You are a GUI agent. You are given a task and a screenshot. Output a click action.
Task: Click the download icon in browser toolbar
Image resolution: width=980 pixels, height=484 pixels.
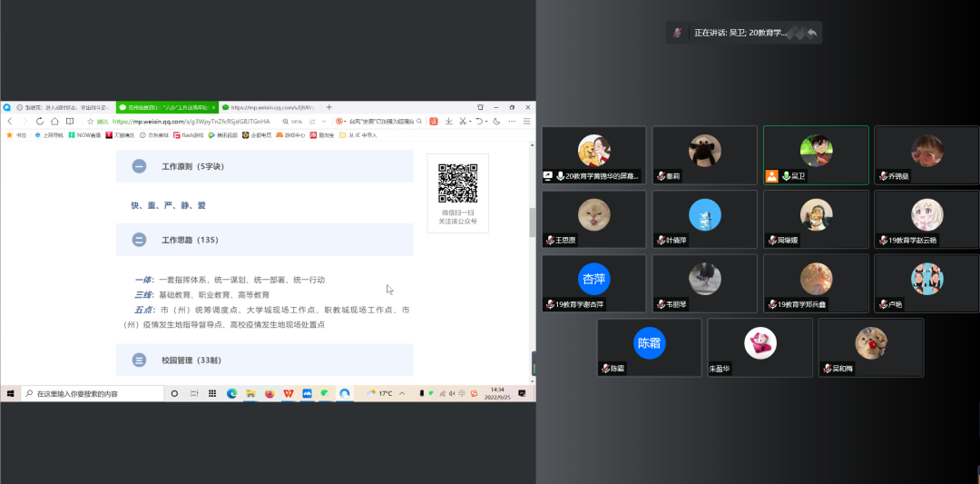click(x=447, y=121)
